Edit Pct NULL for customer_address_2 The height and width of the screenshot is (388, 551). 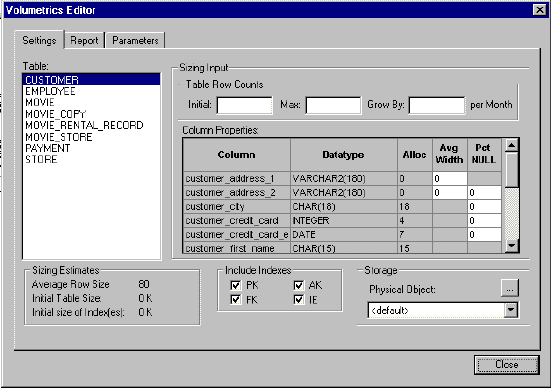pos(484,193)
